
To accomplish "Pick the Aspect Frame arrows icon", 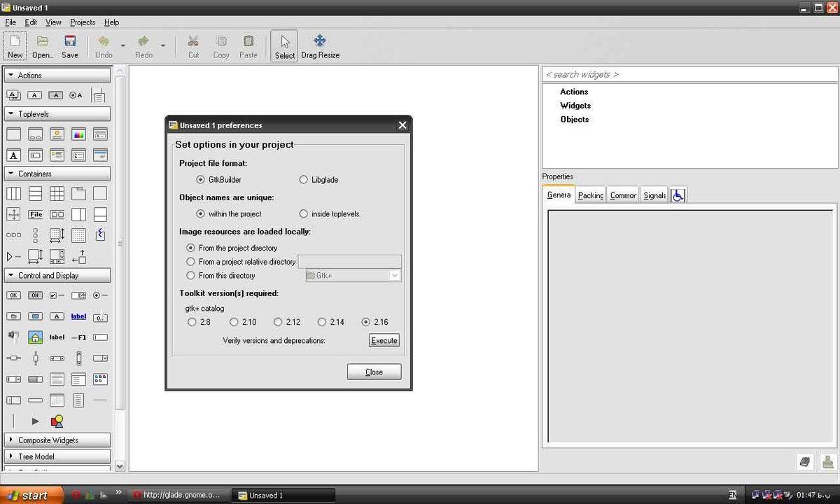I will pos(13,215).
